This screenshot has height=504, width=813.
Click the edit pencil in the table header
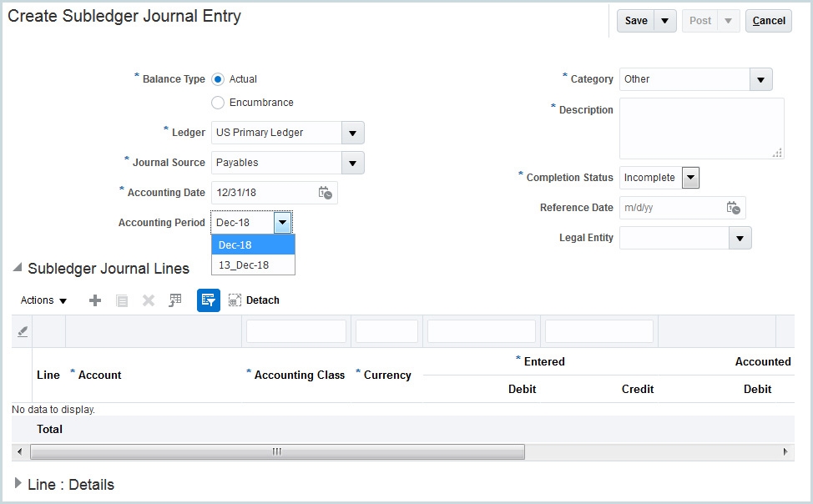(x=21, y=330)
